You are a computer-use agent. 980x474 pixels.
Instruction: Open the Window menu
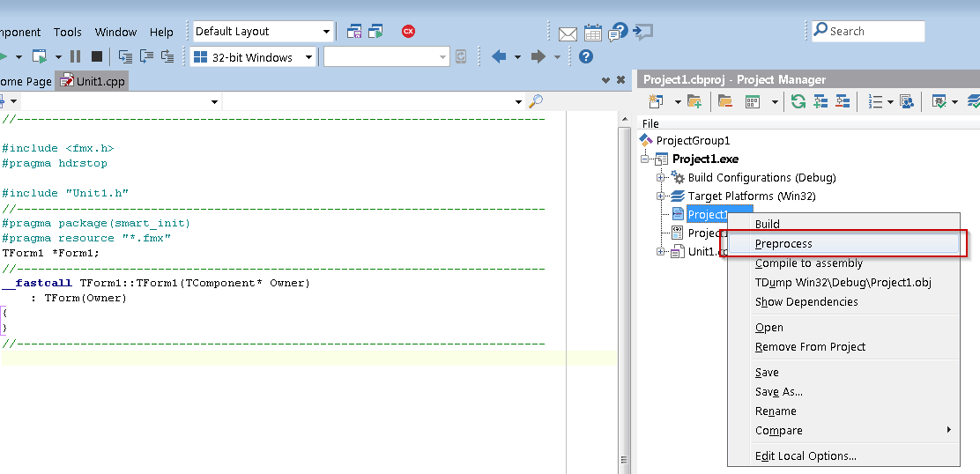[x=115, y=32]
